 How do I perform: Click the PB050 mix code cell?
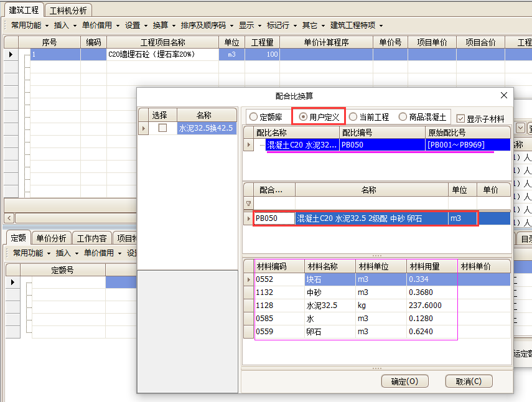click(x=274, y=218)
